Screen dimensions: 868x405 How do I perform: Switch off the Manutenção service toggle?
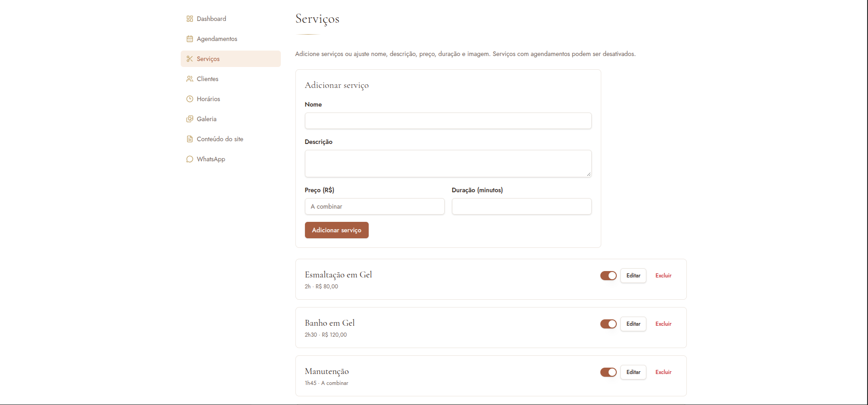[608, 372]
